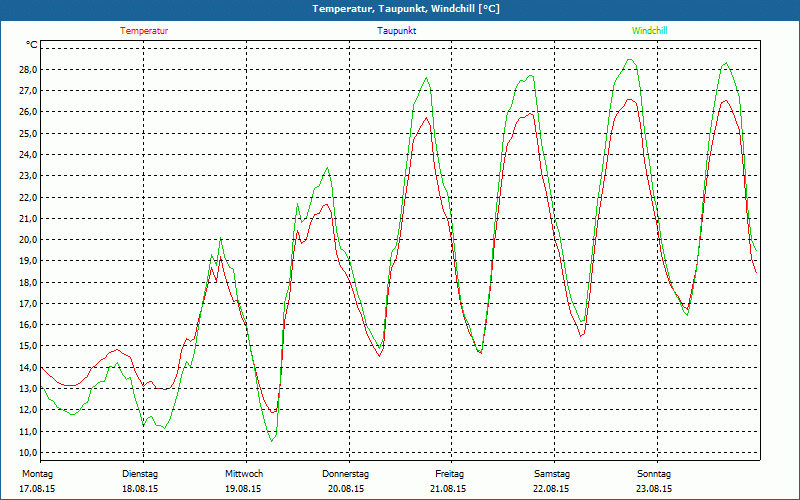Viewport: 800px width, 500px height.
Task: Click the 17,0 y-axis value
Action: pos(28,304)
